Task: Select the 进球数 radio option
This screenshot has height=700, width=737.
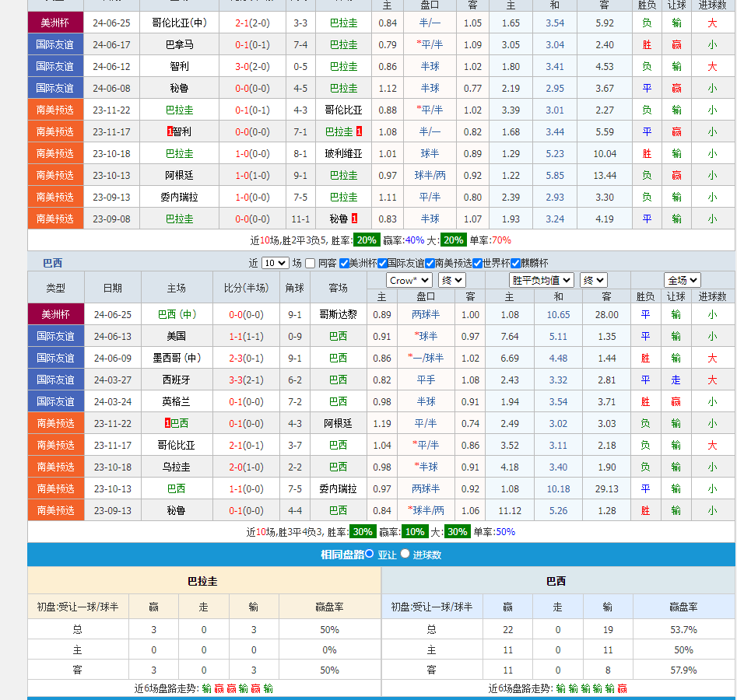Action: 405,555
